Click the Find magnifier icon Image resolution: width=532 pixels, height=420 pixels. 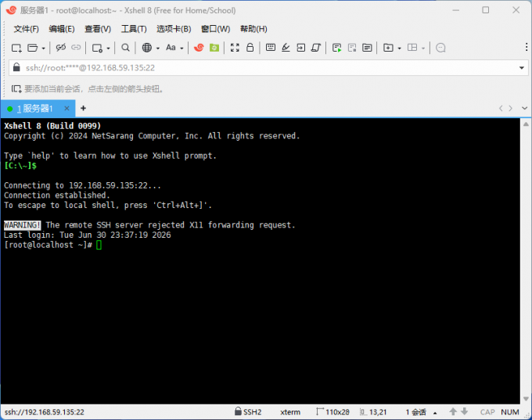tap(125, 48)
